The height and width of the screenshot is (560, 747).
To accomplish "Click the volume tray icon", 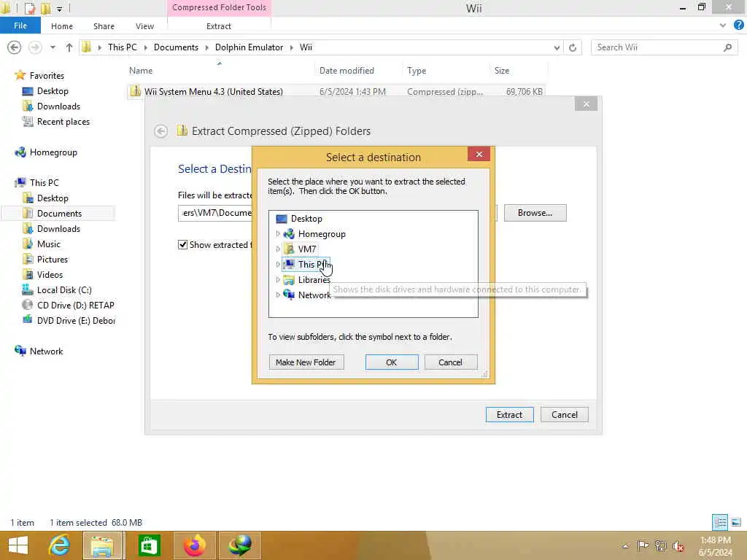I will point(678,545).
